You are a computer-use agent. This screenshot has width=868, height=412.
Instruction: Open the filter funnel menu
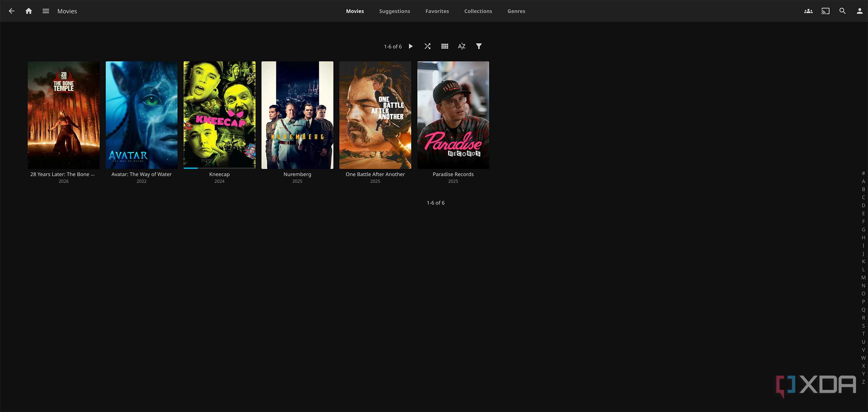coord(479,46)
